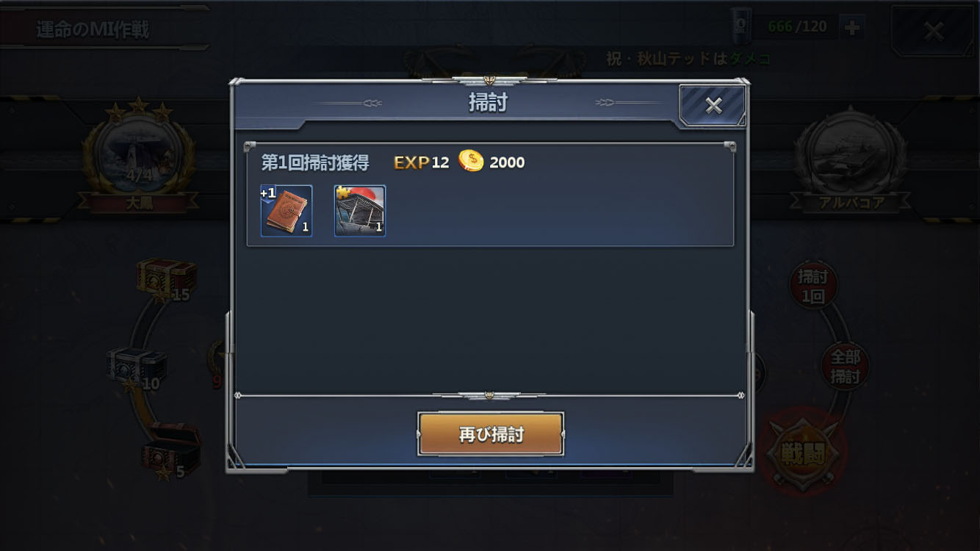Add fuel with the plus button
The height and width of the screenshot is (551, 980).
click(852, 28)
